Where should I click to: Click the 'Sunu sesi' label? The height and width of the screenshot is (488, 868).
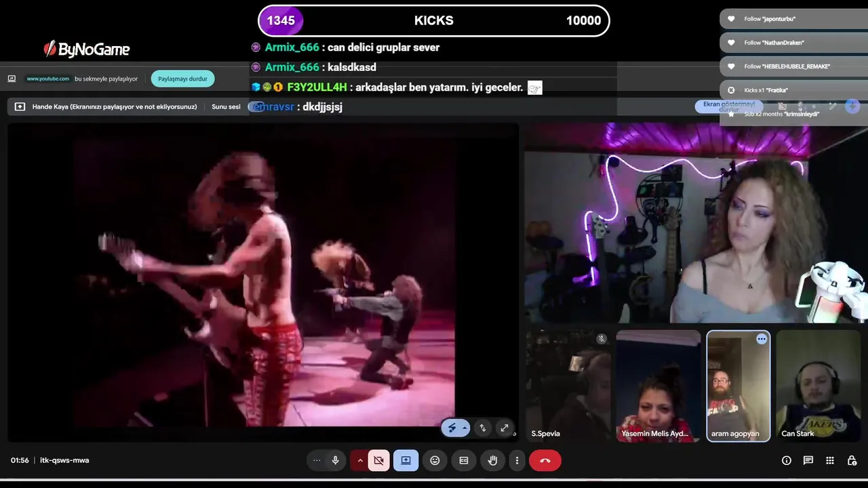click(x=226, y=106)
